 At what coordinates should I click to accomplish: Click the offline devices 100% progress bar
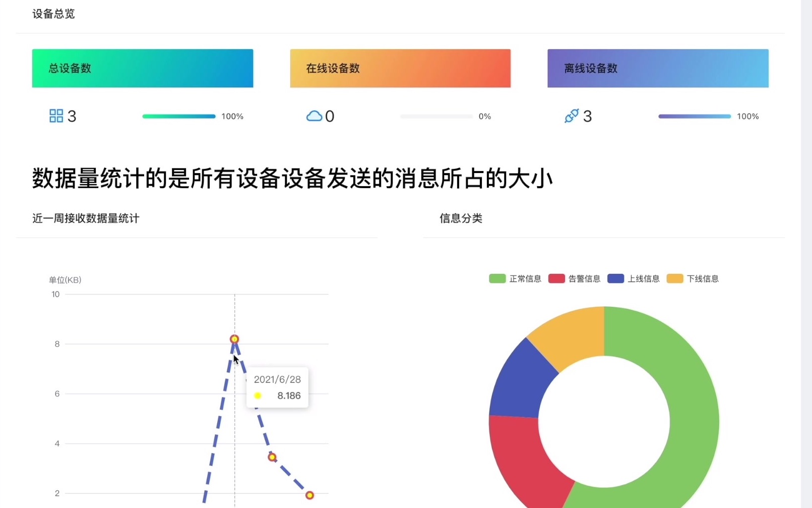tap(695, 117)
